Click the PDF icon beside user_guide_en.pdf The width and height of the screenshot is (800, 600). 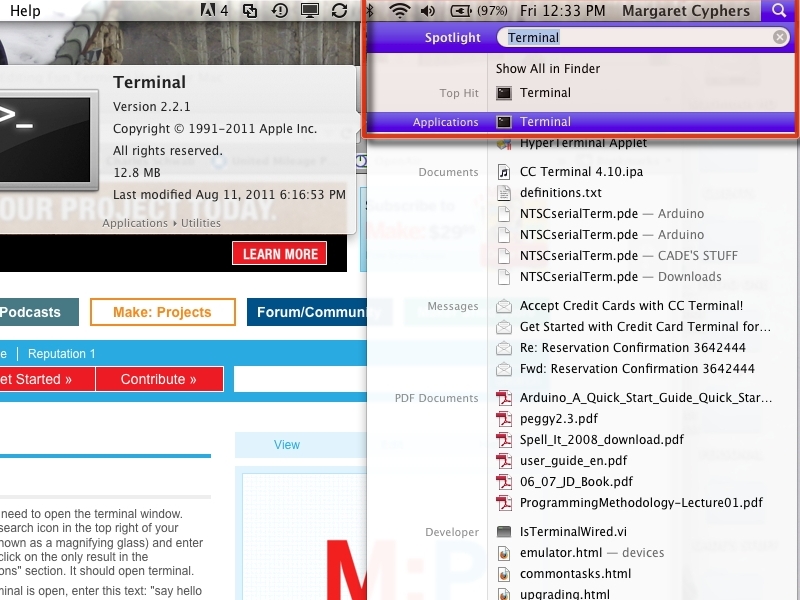pos(504,461)
